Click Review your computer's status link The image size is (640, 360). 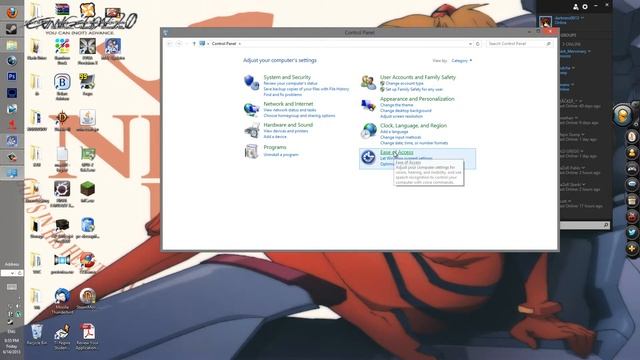pos(290,83)
